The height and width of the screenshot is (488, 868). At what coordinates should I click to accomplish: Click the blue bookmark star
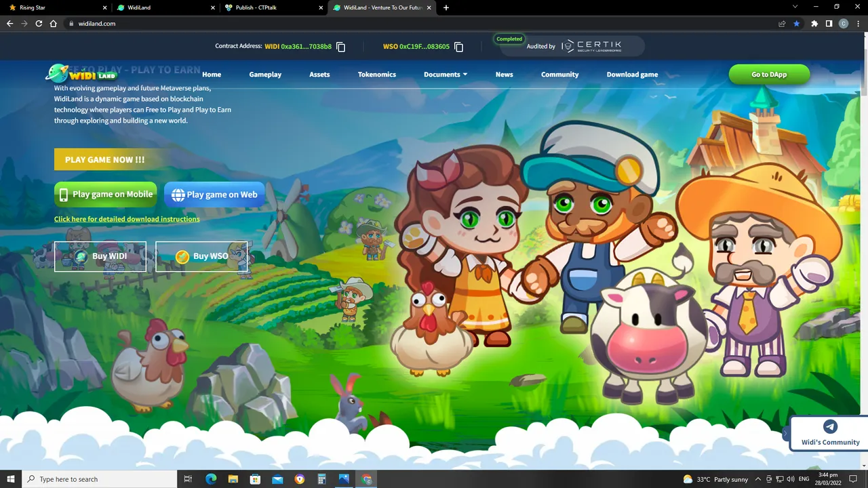tap(796, 23)
